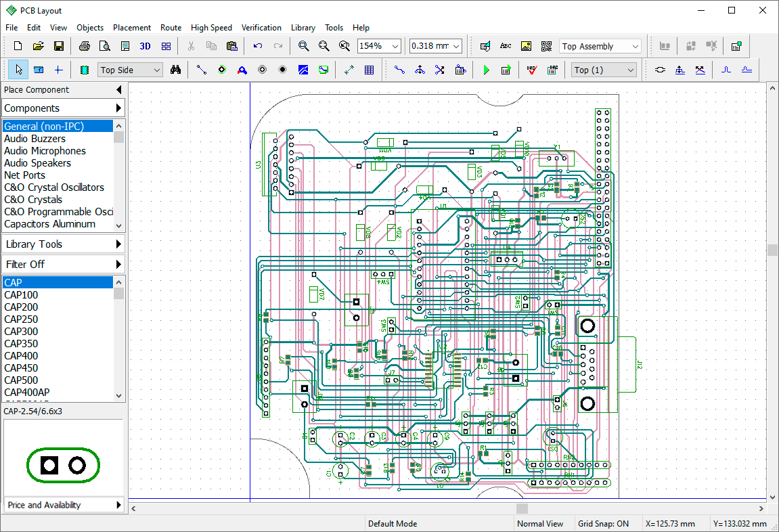Save the layout using the floppy icon
Viewport: 779px width, 532px height.
point(59,46)
